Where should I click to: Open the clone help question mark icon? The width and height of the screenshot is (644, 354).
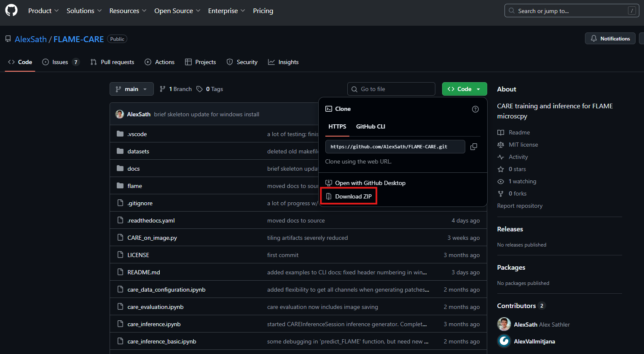tap(475, 109)
